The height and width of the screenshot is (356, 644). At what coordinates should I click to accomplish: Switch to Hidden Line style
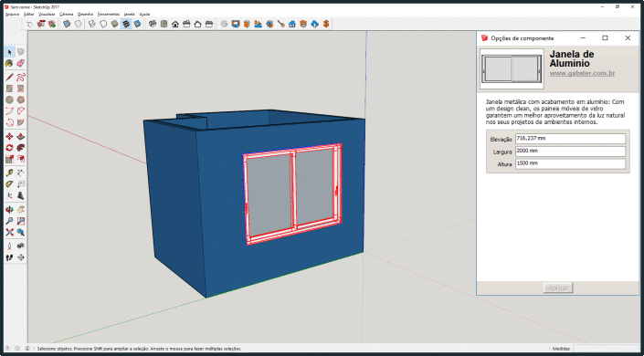pyautogui.click(x=103, y=25)
